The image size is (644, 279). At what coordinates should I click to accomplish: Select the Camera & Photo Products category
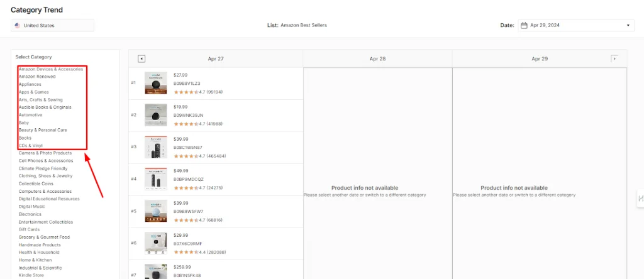point(45,153)
